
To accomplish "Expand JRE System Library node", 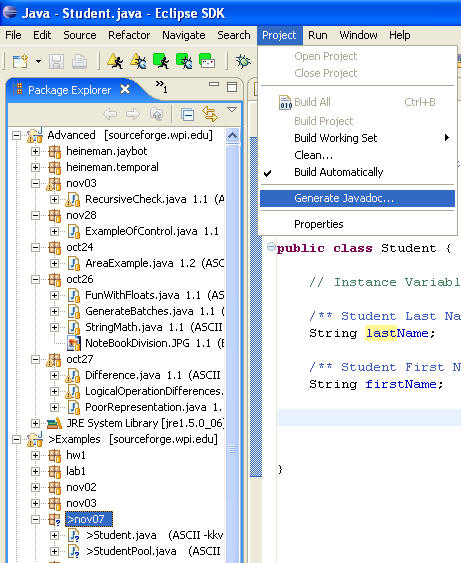I will tap(35, 423).
